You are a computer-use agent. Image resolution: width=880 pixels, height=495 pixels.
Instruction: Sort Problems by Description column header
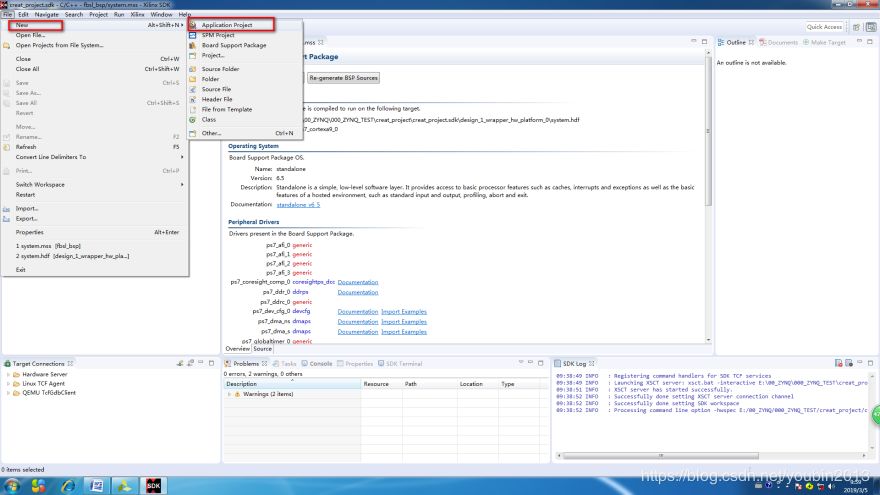coord(292,384)
